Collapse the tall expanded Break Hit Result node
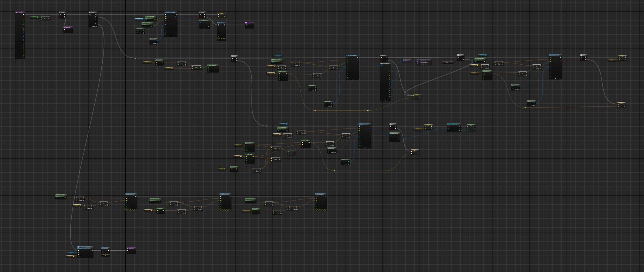The height and width of the screenshot is (272, 644). click(x=386, y=100)
